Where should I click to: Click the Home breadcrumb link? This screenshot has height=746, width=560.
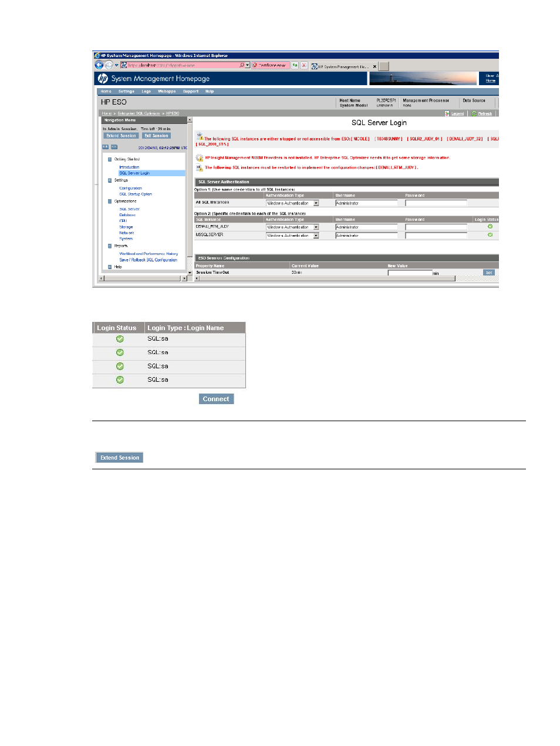106,113
